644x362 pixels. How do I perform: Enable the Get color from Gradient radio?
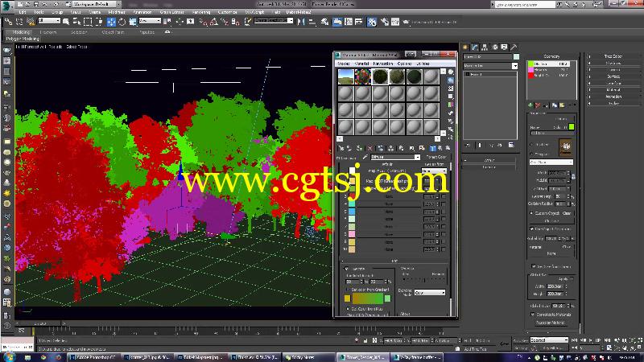tap(348, 290)
